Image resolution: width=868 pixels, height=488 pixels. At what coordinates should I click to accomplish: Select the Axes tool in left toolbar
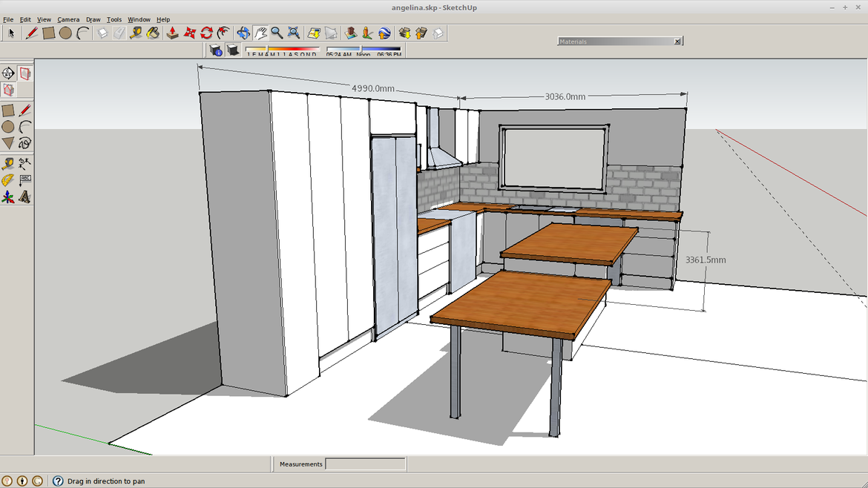[7, 197]
